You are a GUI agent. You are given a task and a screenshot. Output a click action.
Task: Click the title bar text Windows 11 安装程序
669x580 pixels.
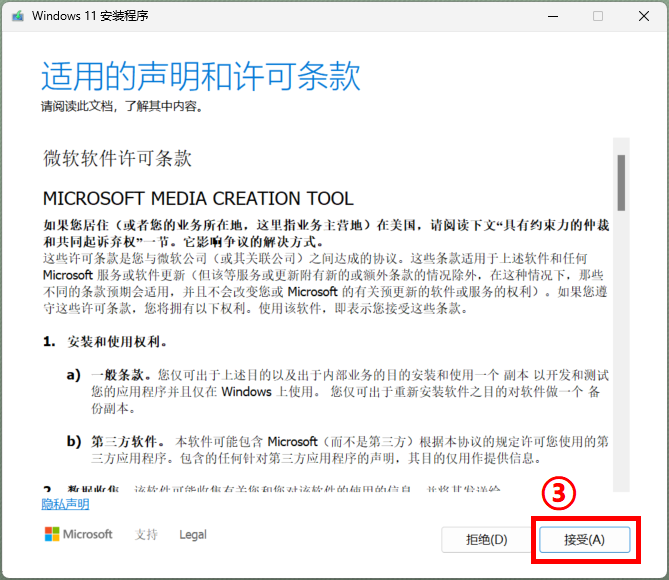[90, 16]
